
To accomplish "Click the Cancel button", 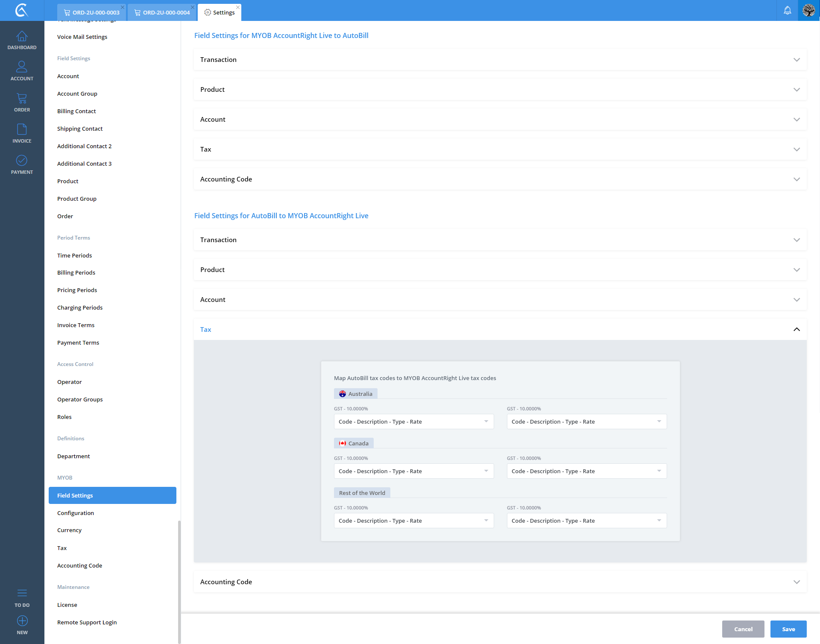I will tap(743, 629).
